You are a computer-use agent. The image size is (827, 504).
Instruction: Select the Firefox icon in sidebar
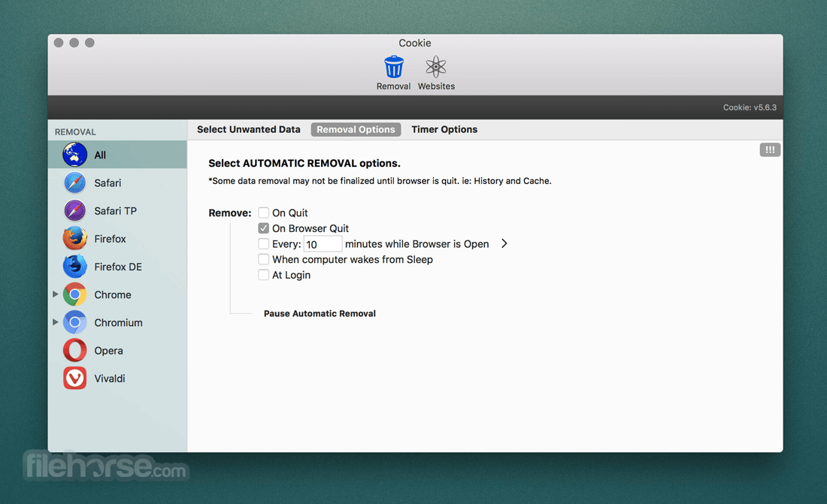pos(75,238)
